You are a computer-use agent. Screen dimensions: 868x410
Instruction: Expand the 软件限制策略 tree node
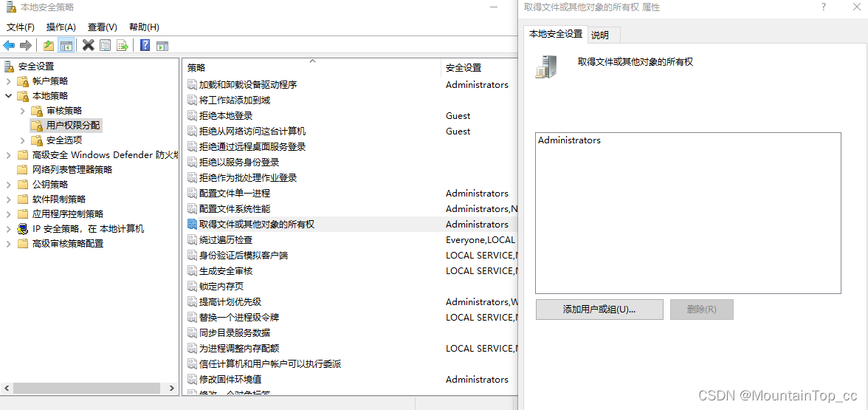click(8, 199)
